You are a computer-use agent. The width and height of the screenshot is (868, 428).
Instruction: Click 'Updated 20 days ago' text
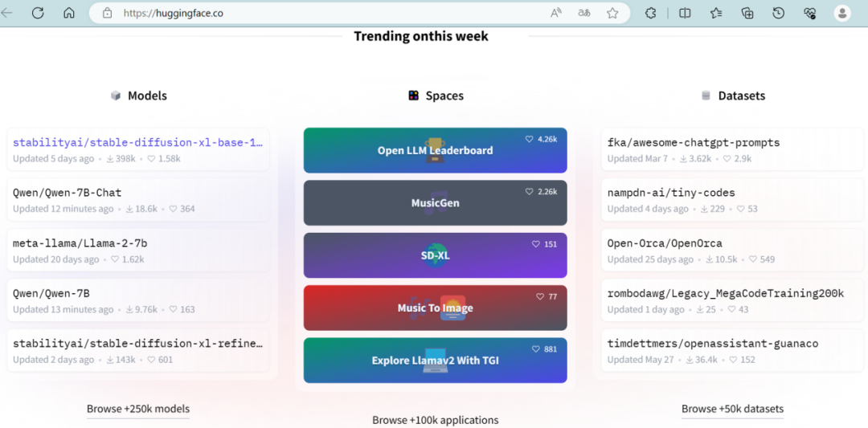pyautogui.click(x=56, y=259)
